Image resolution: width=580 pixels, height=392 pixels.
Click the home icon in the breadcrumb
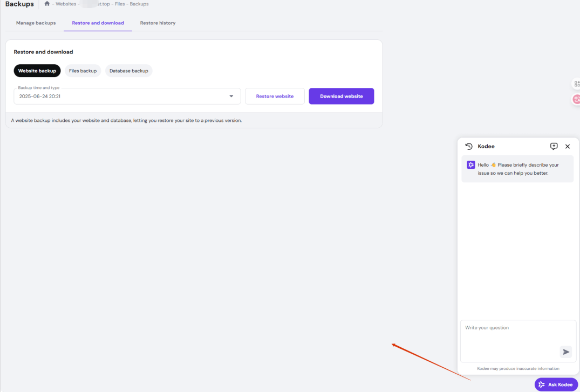click(47, 4)
